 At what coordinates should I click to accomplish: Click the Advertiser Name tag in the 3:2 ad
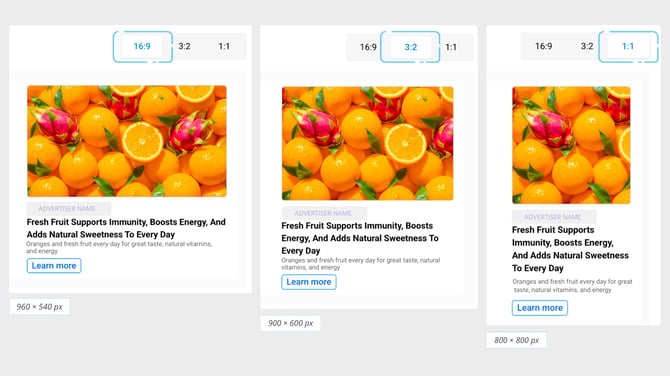click(x=324, y=213)
